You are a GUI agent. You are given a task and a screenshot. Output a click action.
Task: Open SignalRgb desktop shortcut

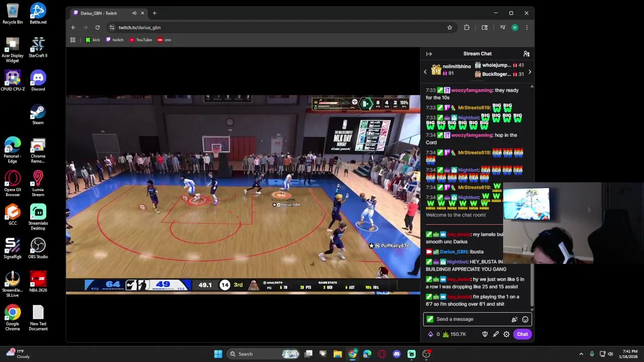(x=13, y=248)
